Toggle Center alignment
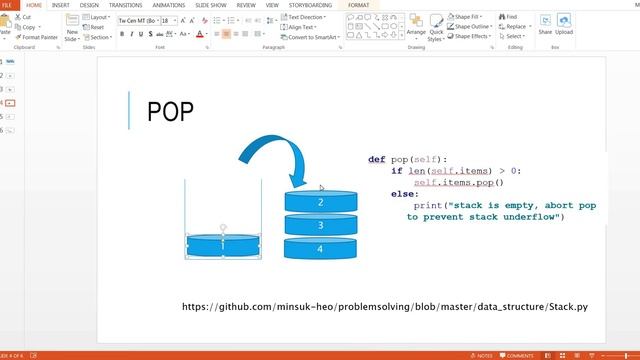The image size is (640, 360). 226,34
